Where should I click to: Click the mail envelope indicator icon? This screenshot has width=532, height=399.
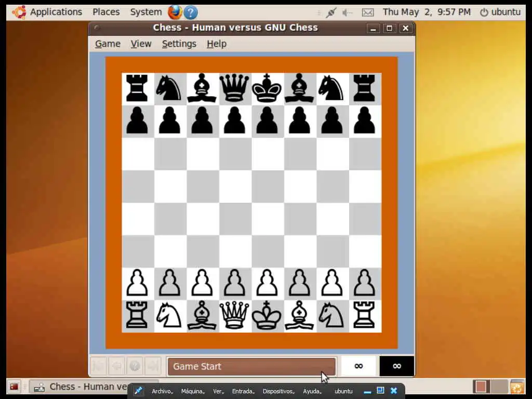click(368, 13)
